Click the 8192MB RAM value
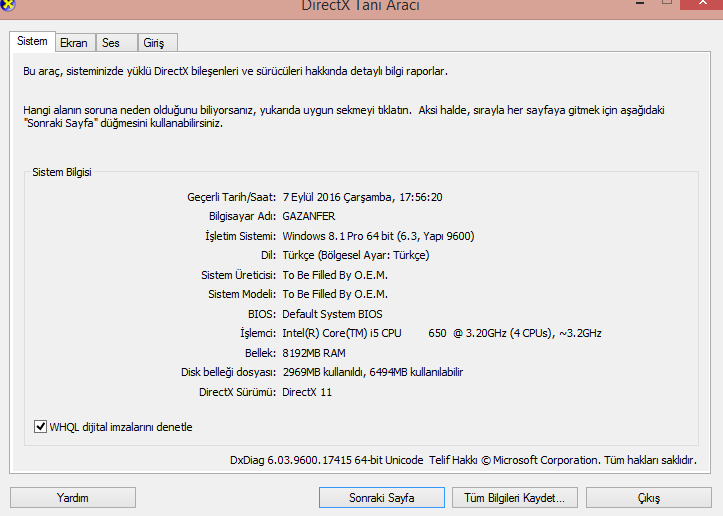 pyautogui.click(x=314, y=353)
